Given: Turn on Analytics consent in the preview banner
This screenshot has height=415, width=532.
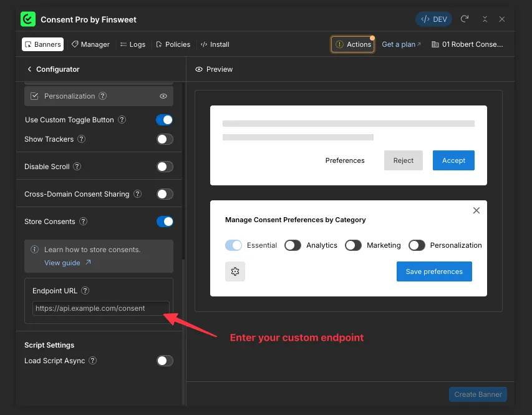Looking at the screenshot, I should [x=293, y=245].
